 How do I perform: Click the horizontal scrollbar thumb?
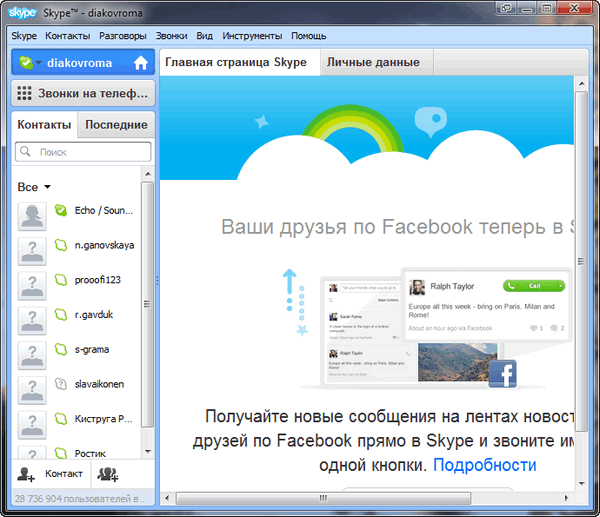(x=323, y=498)
